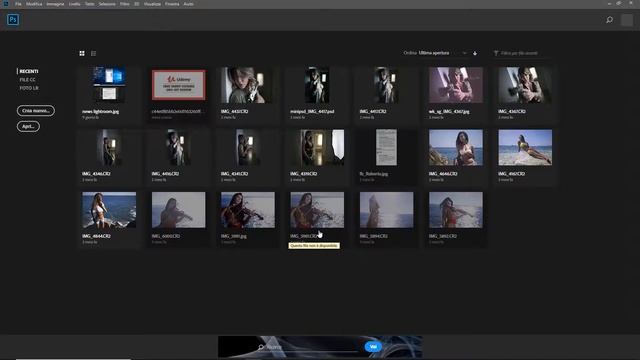Open the Livello menu
Screen dimensions: 640x360
(74, 4)
